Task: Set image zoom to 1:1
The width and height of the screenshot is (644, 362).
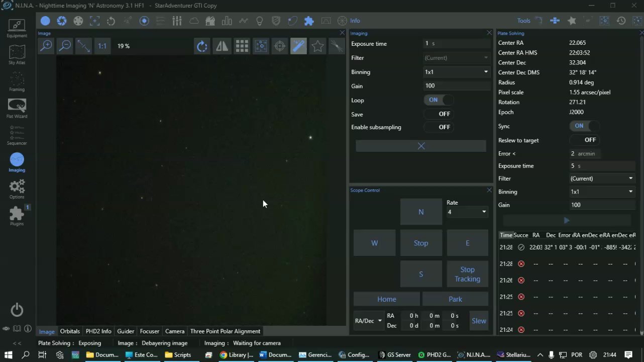Action: [102, 46]
